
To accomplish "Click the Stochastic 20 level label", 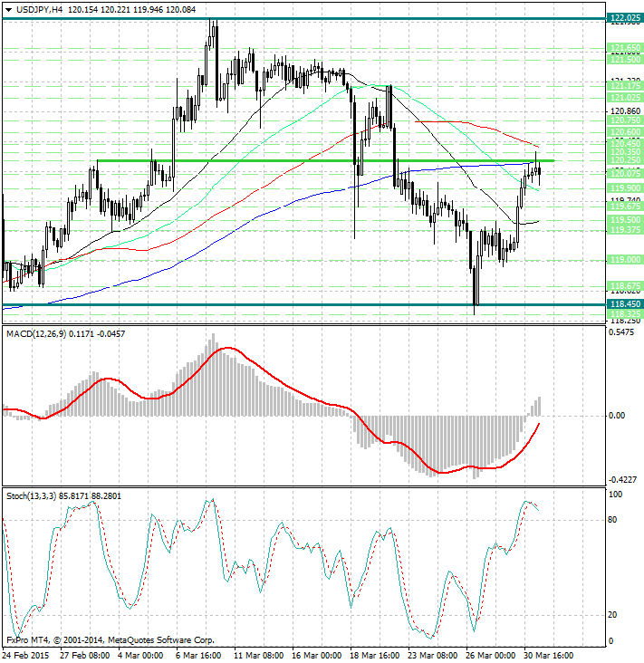I will 612,615.
